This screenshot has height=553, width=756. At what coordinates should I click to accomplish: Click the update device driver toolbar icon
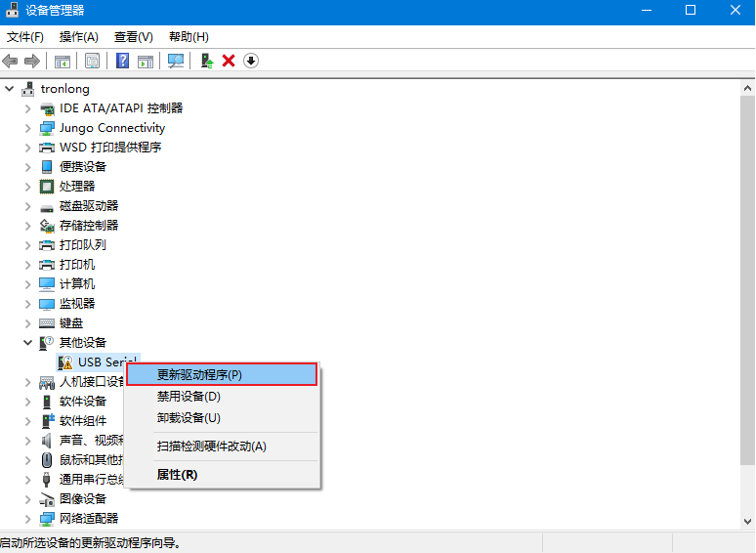207,61
